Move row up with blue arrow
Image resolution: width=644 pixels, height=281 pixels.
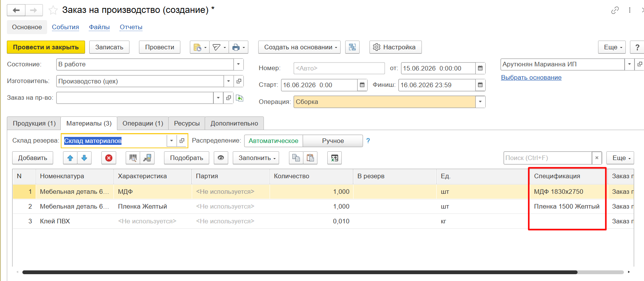pyautogui.click(x=70, y=158)
